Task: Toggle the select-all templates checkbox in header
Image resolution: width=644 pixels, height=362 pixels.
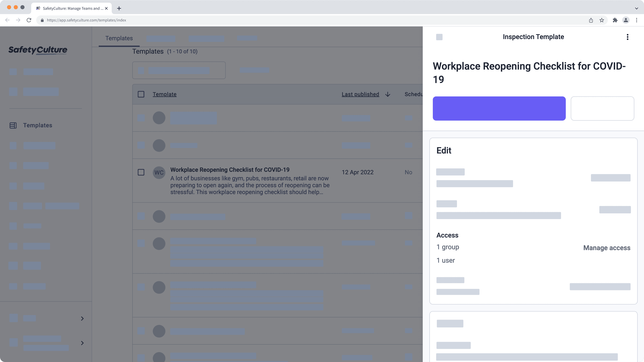Action: click(x=141, y=94)
